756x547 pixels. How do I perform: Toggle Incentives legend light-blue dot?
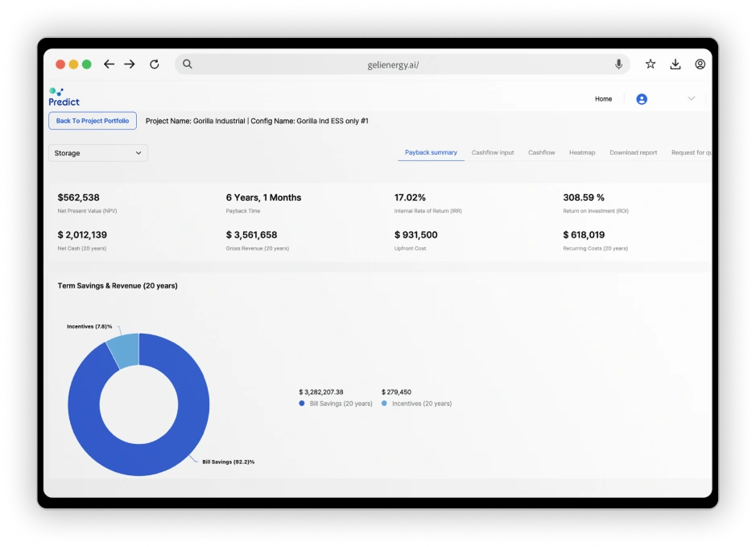pyautogui.click(x=384, y=404)
